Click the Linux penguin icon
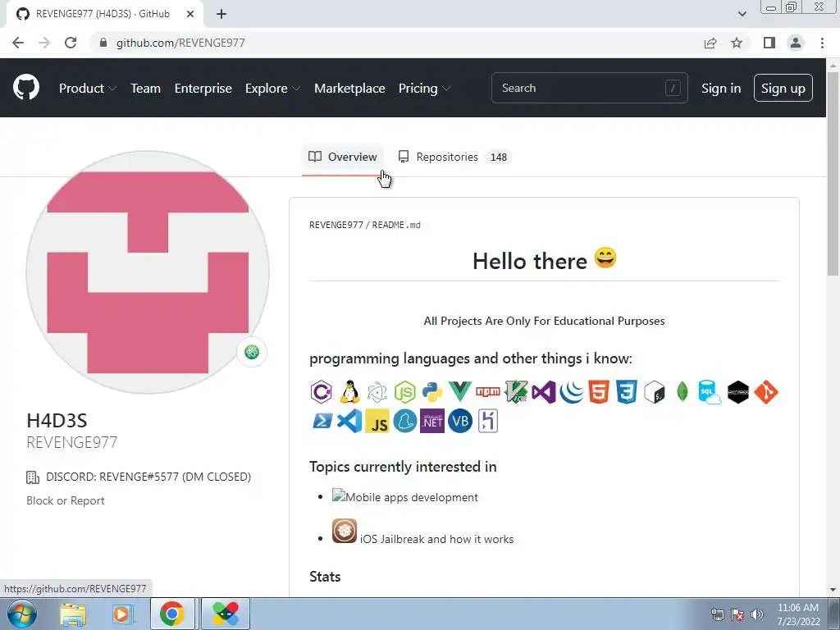Viewport: 840px width, 630px height. pos(349,391)
